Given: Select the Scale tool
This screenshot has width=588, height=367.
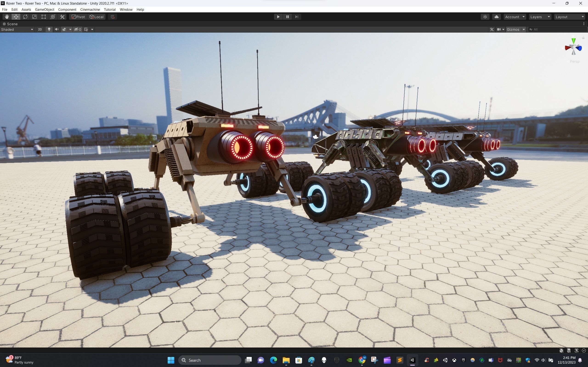Looking at the screenshot, I should tap(34, 17).
